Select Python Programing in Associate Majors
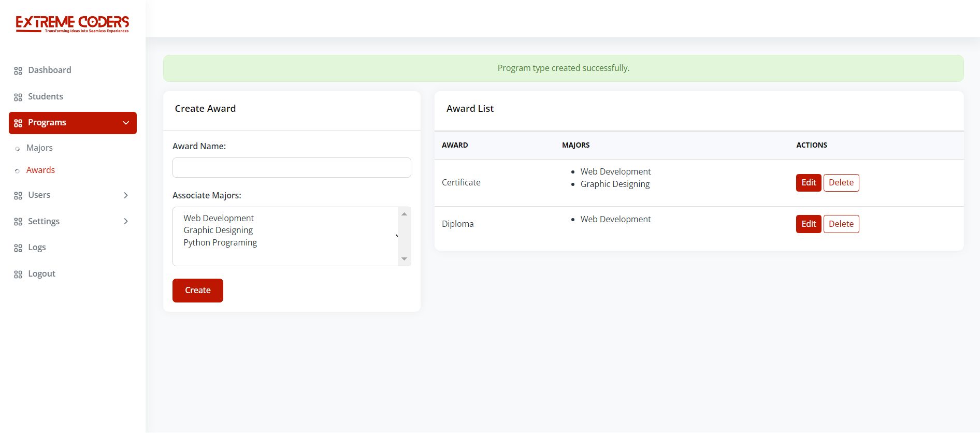 [x=220, y=242]
